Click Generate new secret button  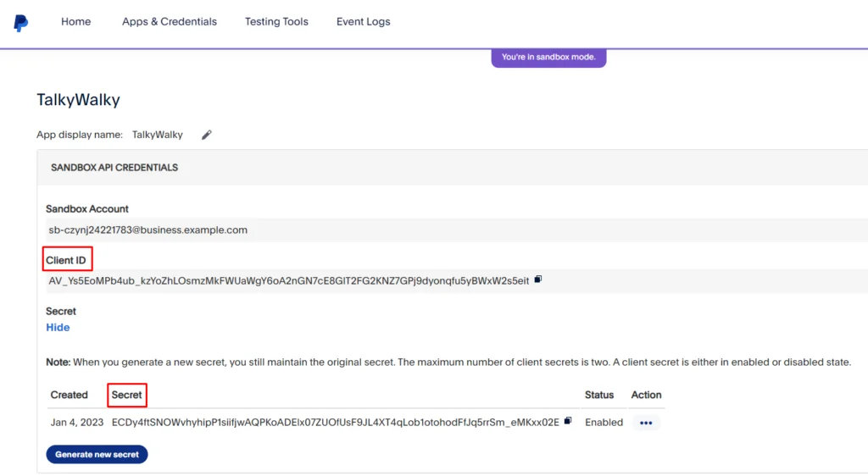pyautogui.click(x=97, y=455)
